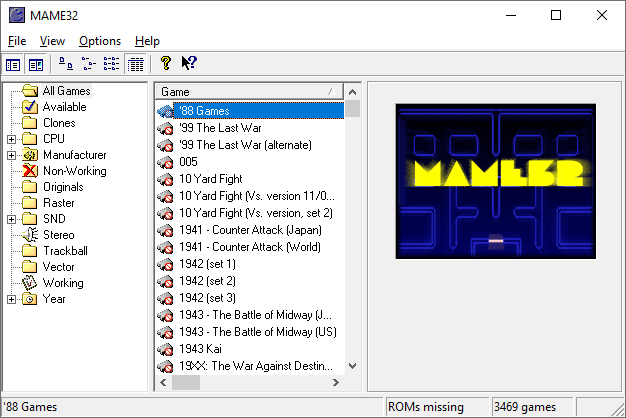Click the MAME32 title bar app icon
626x418 pixels.
pos(17,16)
